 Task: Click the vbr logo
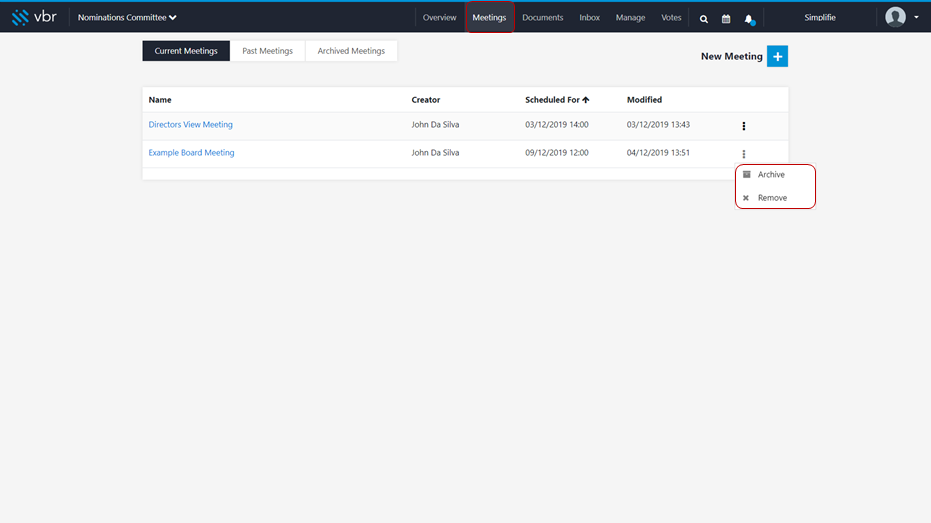click(x=34, y=17)
